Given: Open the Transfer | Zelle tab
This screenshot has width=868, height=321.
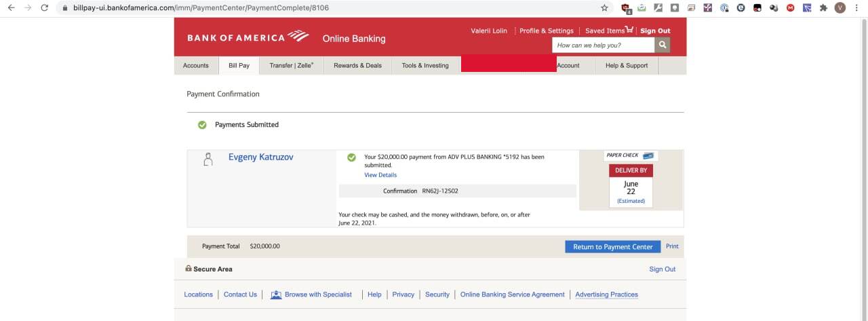Looking at the screenshot, I should tap(292, 66).
